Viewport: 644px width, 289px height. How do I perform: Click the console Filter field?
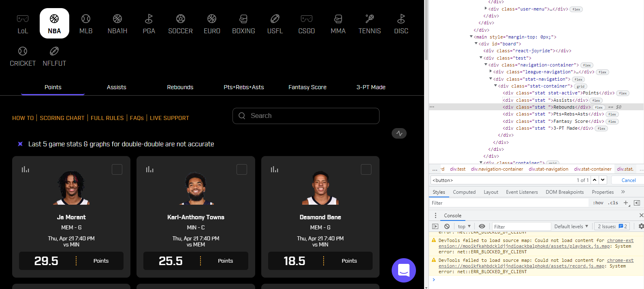pyautogui.click(x=520, y=227)
